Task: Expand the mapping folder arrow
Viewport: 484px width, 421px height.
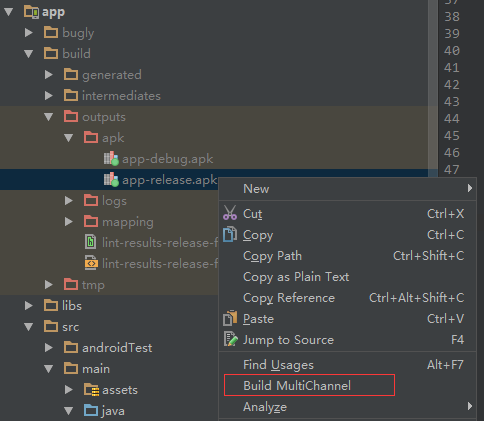Action: click(69, 221)
